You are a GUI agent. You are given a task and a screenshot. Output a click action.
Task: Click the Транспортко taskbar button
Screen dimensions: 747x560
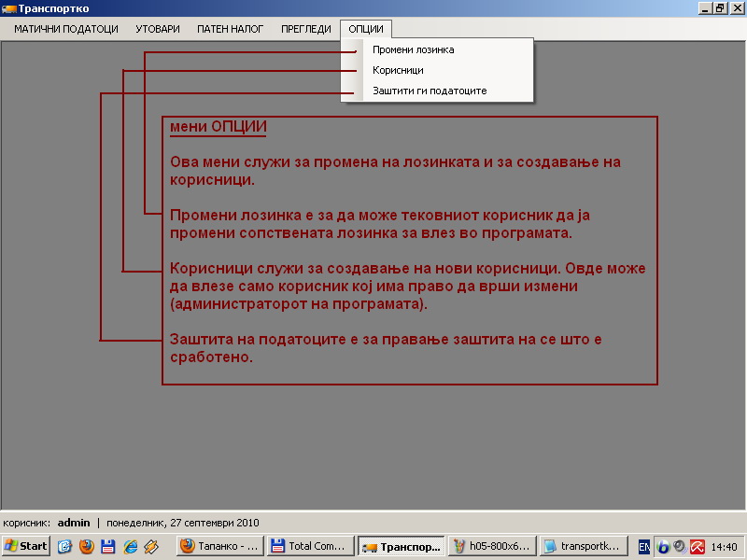click(402, 546)
